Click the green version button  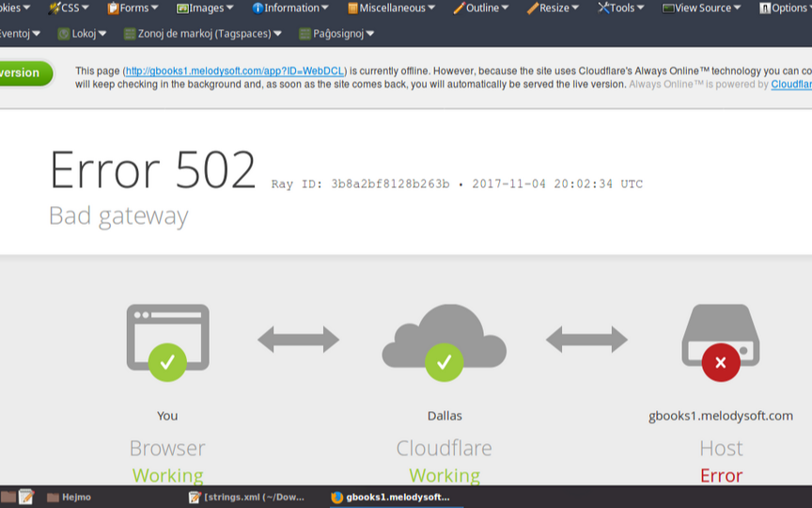(x=24, y=73)
